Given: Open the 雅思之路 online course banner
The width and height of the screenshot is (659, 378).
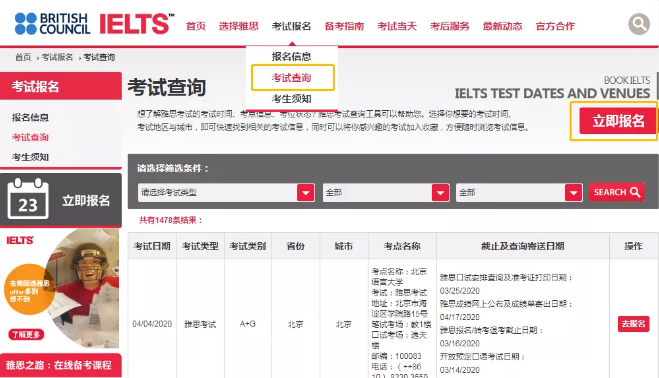Looking at the screenshot, I should pos(61,365).
